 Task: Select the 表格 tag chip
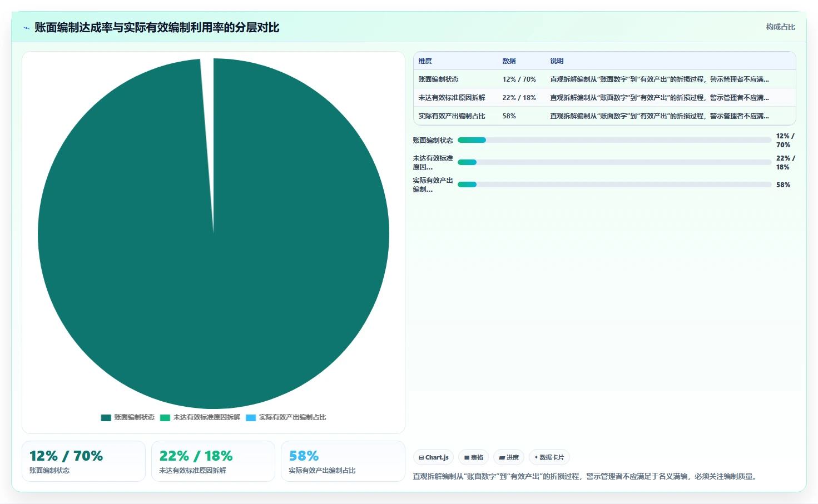tap(474, 457)
